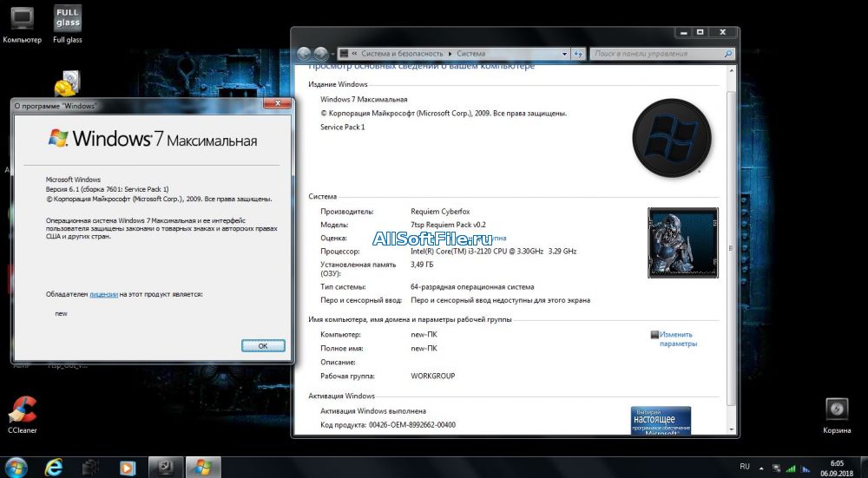Click the Control Panel search field
The width and height of the screenshot is (868, 478).
658,54
